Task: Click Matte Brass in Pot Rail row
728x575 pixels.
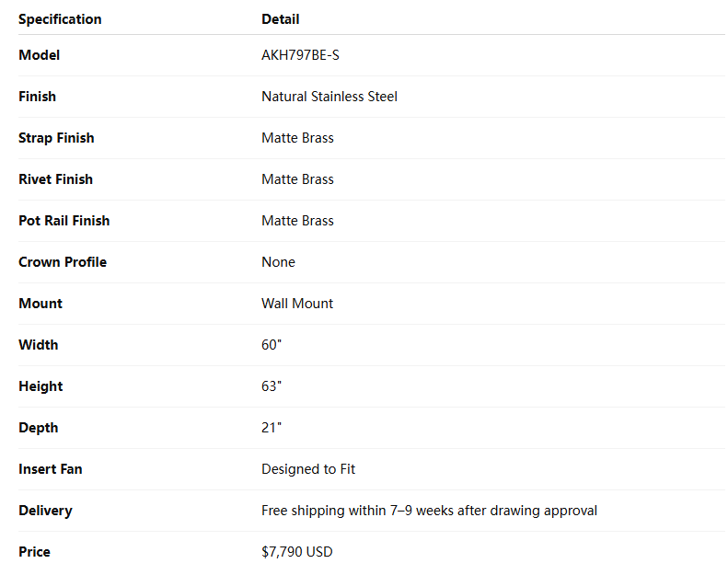Action: pos(297,221)
